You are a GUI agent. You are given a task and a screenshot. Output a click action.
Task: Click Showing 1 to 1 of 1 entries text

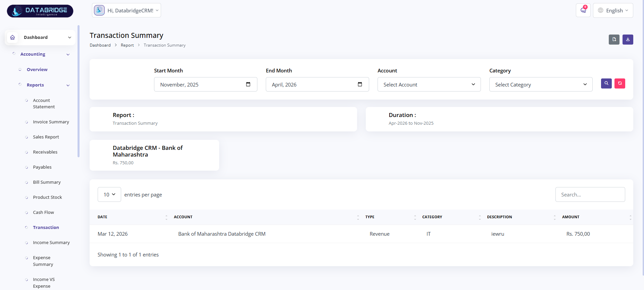click(128, 255)
